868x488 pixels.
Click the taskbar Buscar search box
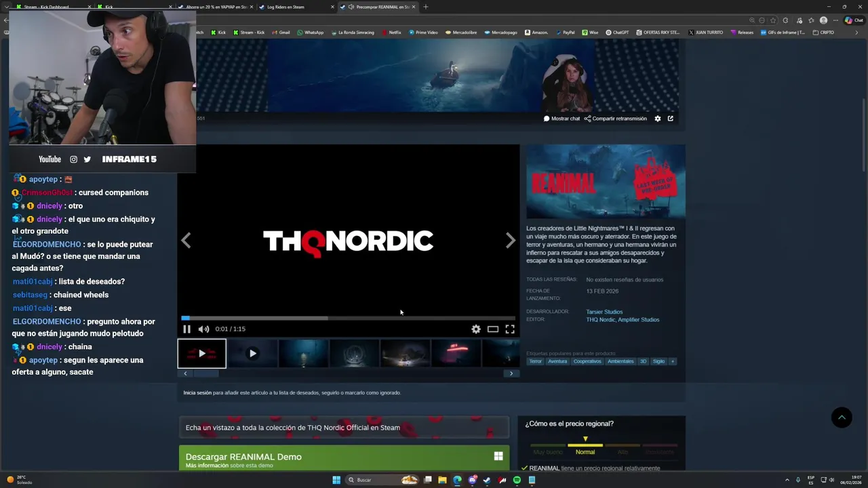(382, 480)
